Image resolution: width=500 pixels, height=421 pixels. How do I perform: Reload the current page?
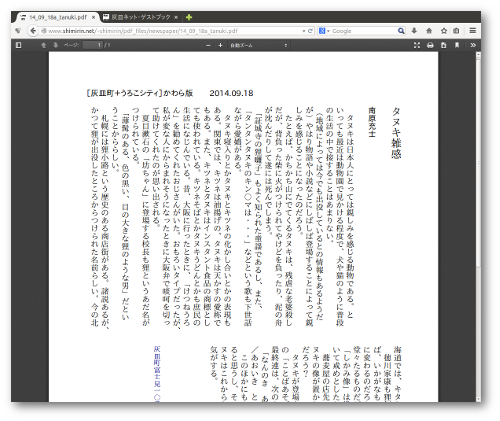310,31
